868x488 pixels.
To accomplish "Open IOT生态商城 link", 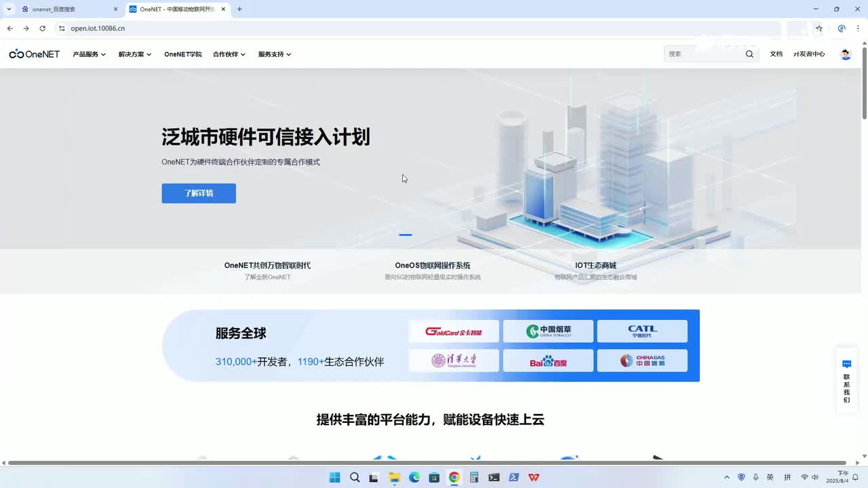I will coord(595,266).
